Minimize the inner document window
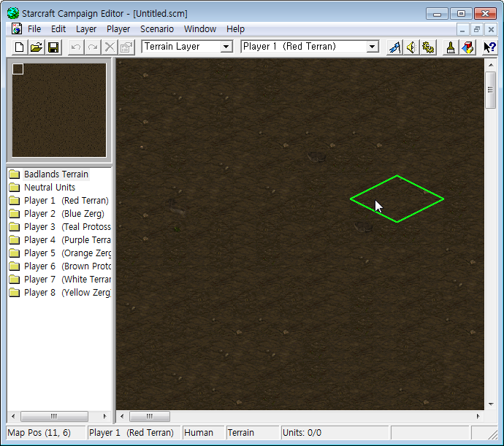Viewport: 504px width, 446px height. coord(462,29)
